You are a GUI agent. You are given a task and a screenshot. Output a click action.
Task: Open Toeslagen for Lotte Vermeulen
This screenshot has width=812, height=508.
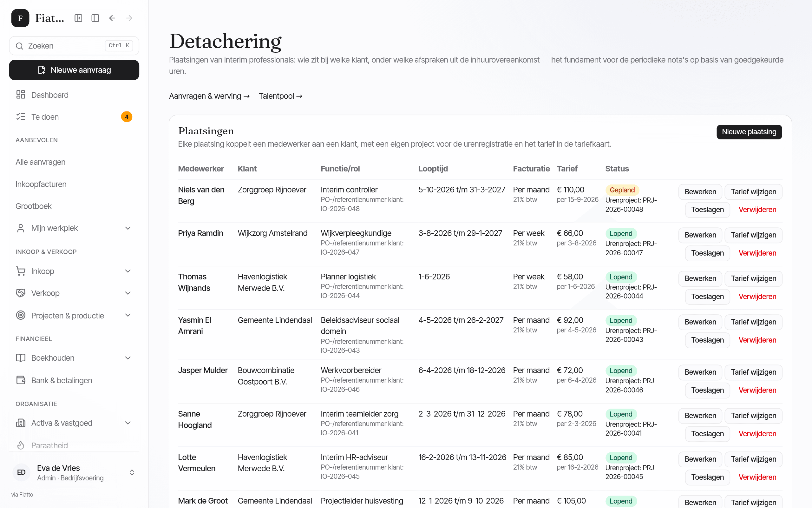707,477
